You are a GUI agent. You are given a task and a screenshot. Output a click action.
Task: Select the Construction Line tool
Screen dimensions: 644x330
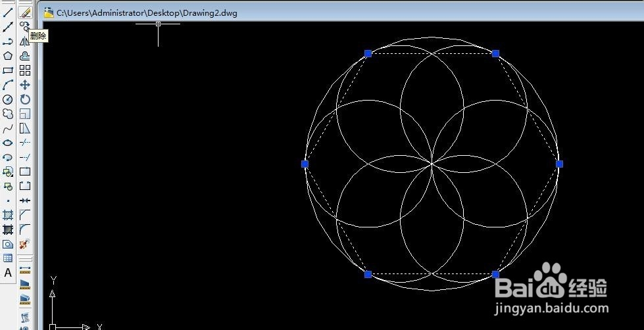[x=8, y=27]
